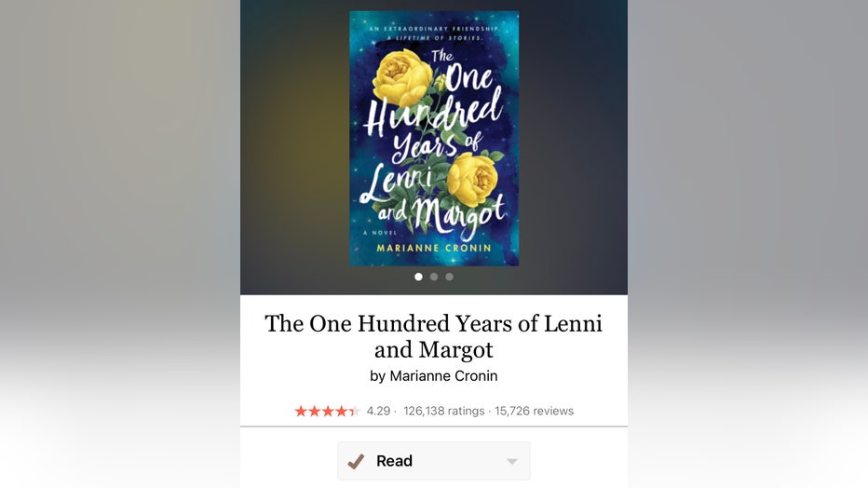Click the yellow author name on the cover
The height and width of the screenshot is (488, 868).
tap(434, 249)
